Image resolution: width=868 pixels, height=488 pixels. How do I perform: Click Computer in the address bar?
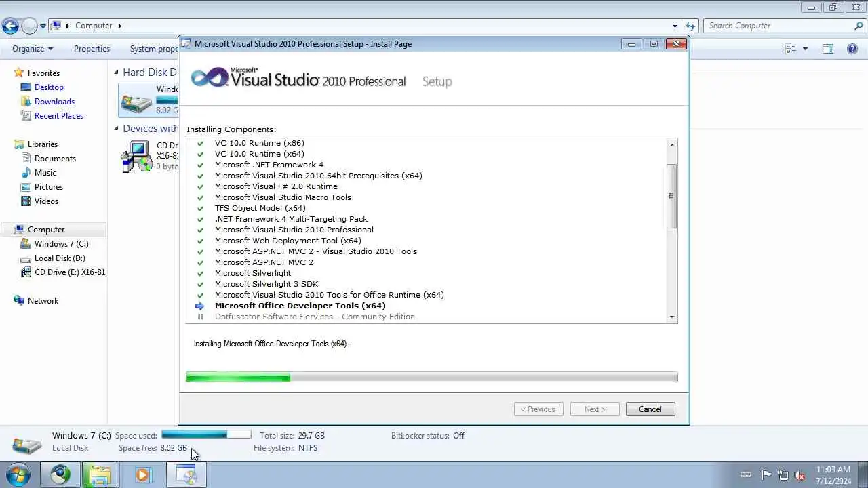[x=94, y=26]
